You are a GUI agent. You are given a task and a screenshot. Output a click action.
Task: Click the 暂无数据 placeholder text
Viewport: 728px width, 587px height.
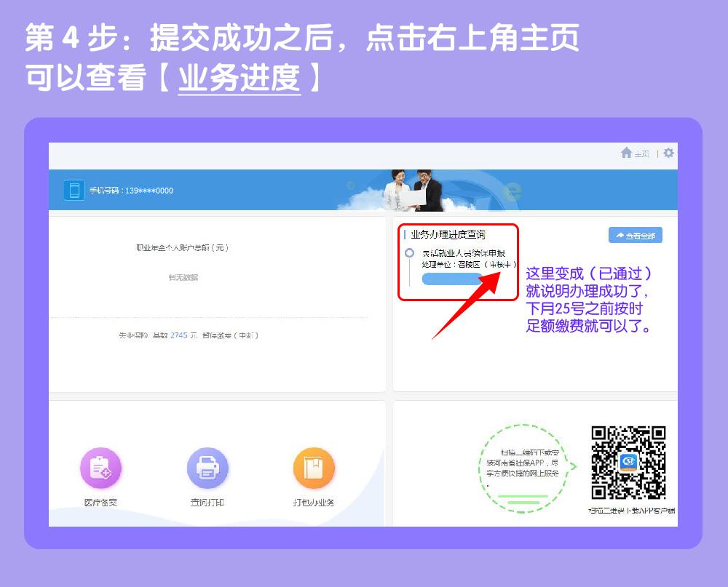tap(183, 277)
